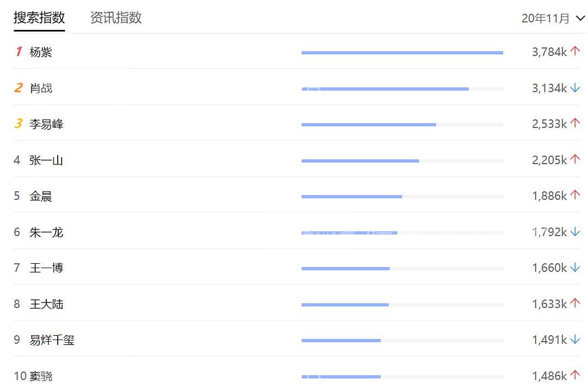Click the down arrow next to 1,792k
588x388 pixels.
pos(575,232)
